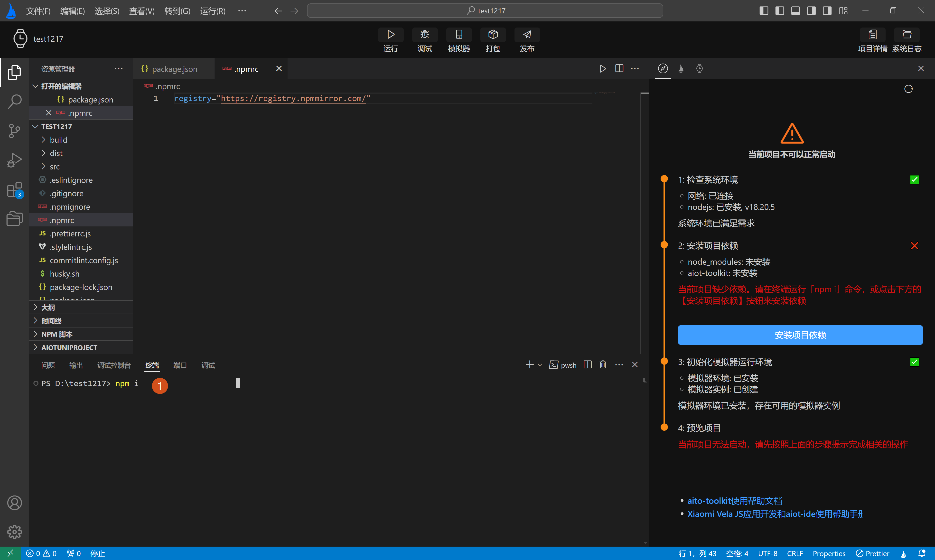Screen dimensions: 935x560
Task: Delete the terminal with trash icon
Action: click(x=603, y=364)
